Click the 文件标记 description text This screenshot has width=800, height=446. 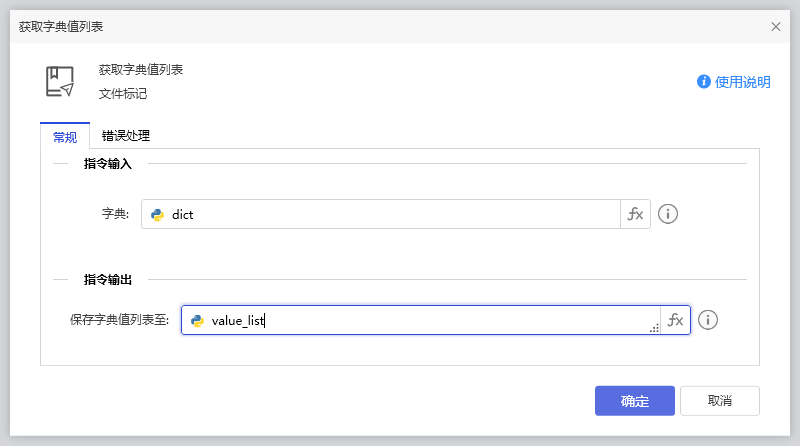coord(123,94)
